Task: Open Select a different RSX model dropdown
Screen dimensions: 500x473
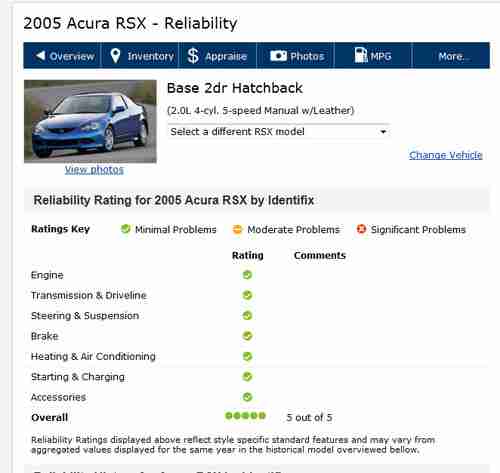Action: [x=279, y=132]
